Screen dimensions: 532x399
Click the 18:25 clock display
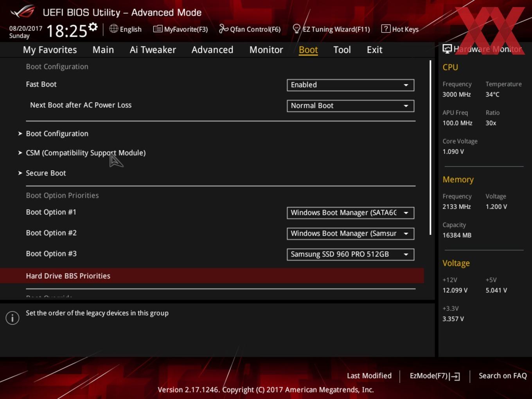[x=66, y=31]
